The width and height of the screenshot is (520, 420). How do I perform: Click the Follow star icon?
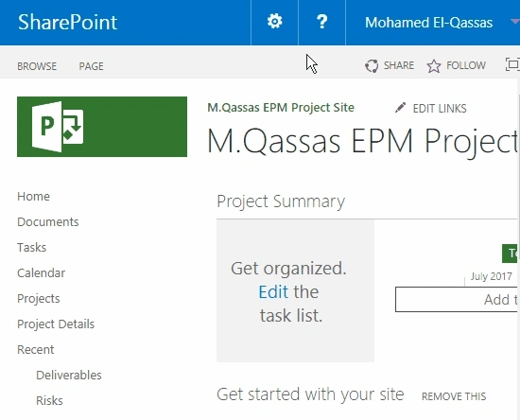point(434,65)
